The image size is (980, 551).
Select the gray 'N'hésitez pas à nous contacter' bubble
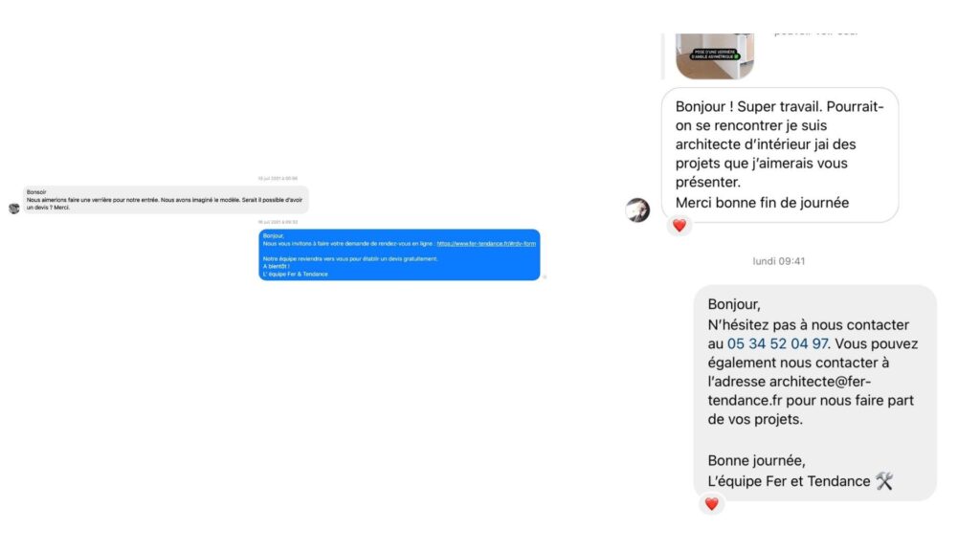point(815,392)
